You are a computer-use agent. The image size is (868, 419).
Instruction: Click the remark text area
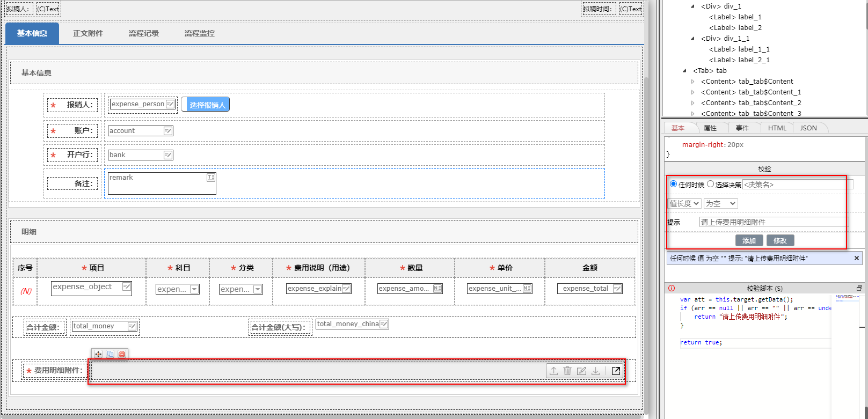click(x=162, y=183)
